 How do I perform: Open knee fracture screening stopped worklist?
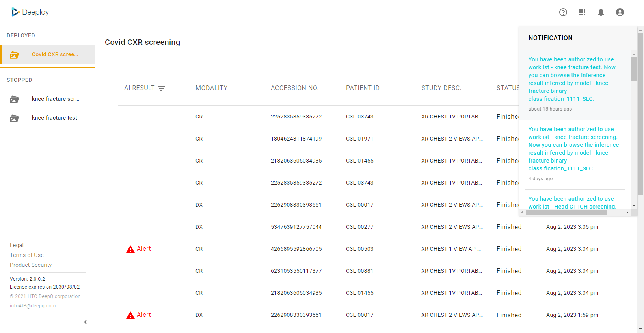(55, 99)
